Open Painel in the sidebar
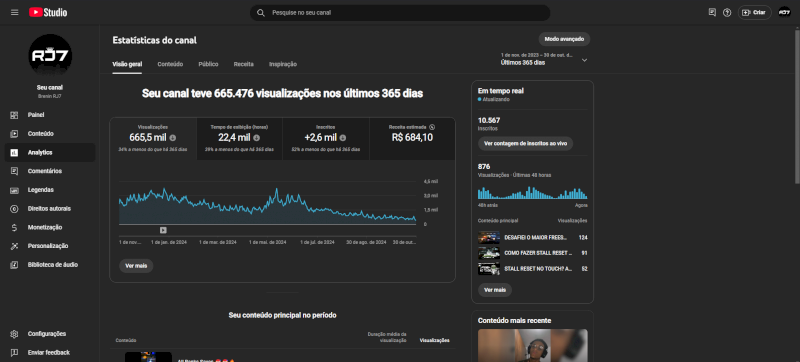This screenshot has width=800, height=362. click(50, 115)
